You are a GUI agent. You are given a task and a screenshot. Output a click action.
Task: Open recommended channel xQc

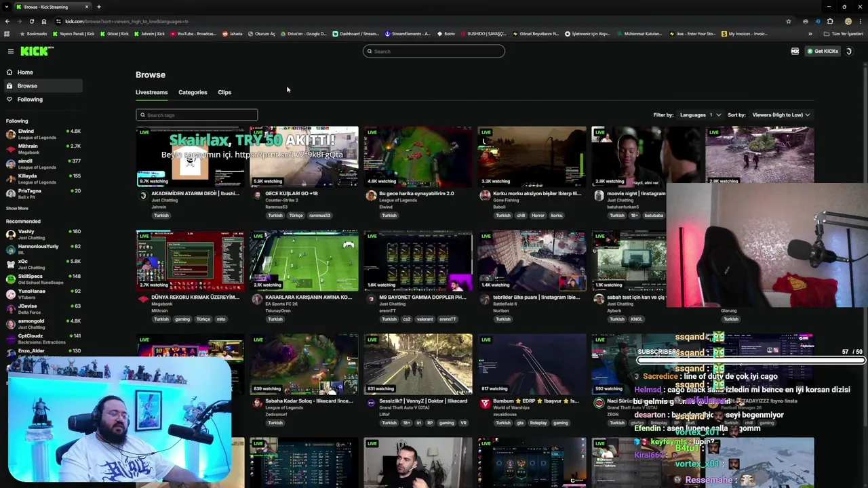(x=42, y=264)
